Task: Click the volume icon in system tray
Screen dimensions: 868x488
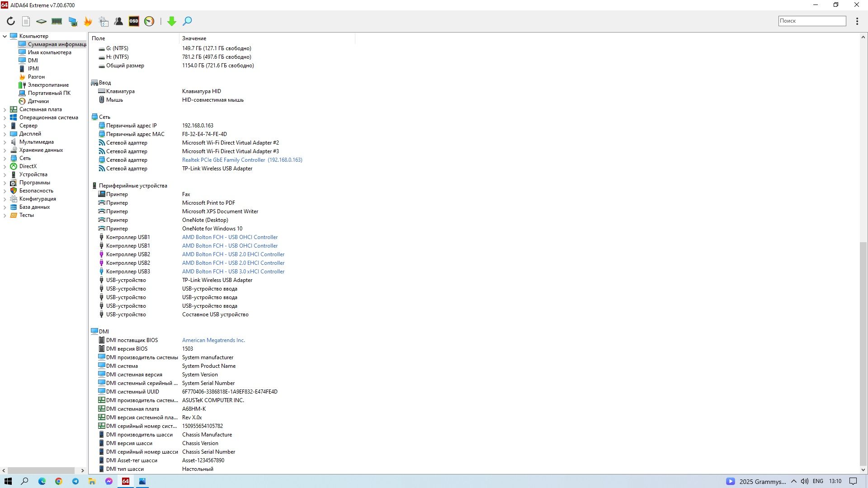Action: [804, 481]
